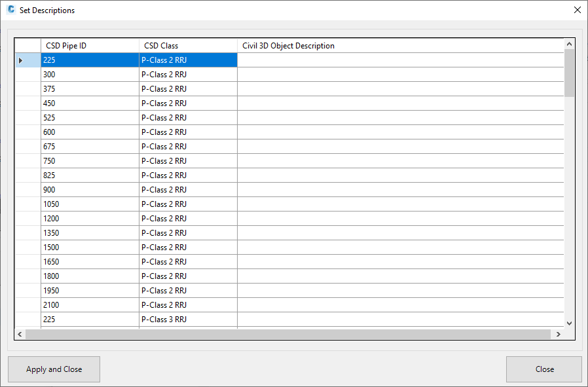Screen dimensions: 588x387
Task: Select the class cell in the 600 row
Action: pos(188,132)
